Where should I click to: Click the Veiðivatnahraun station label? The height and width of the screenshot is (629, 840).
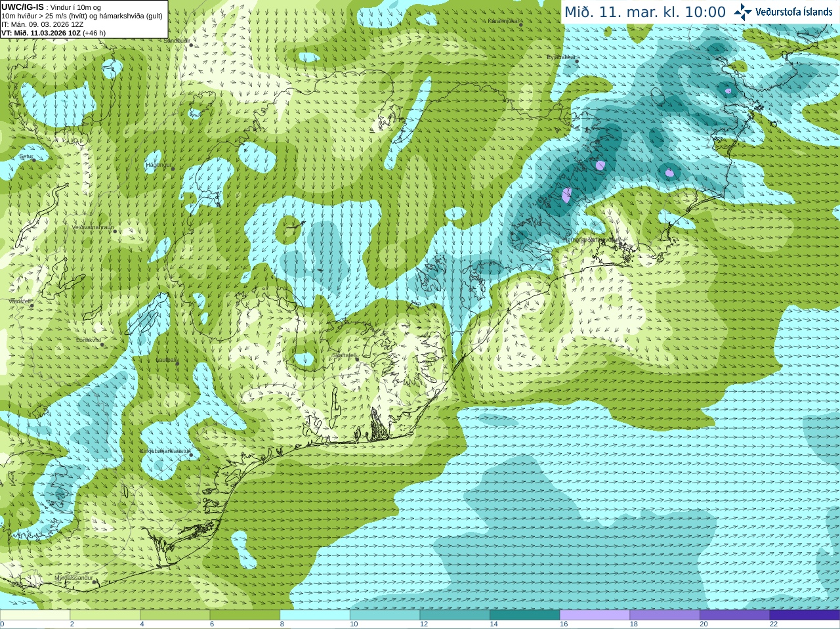pyautogui.click(x=93, y=227)
